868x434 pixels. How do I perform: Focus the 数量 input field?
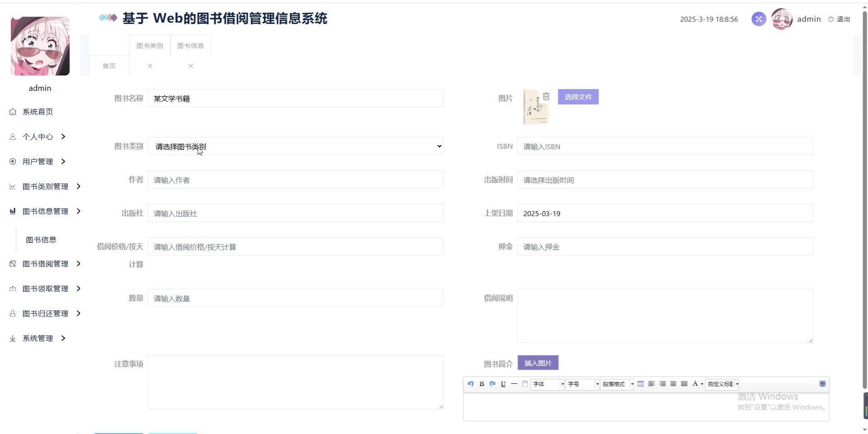tap(296, 298)
